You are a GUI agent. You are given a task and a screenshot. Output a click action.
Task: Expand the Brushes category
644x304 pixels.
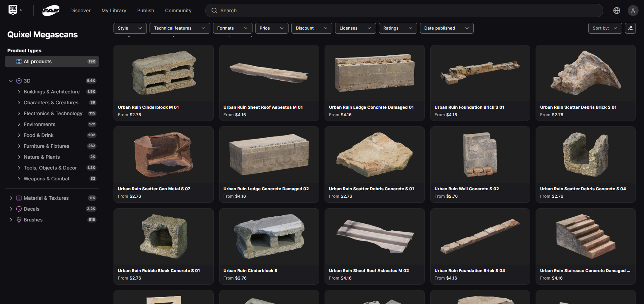tap(11, 220)
